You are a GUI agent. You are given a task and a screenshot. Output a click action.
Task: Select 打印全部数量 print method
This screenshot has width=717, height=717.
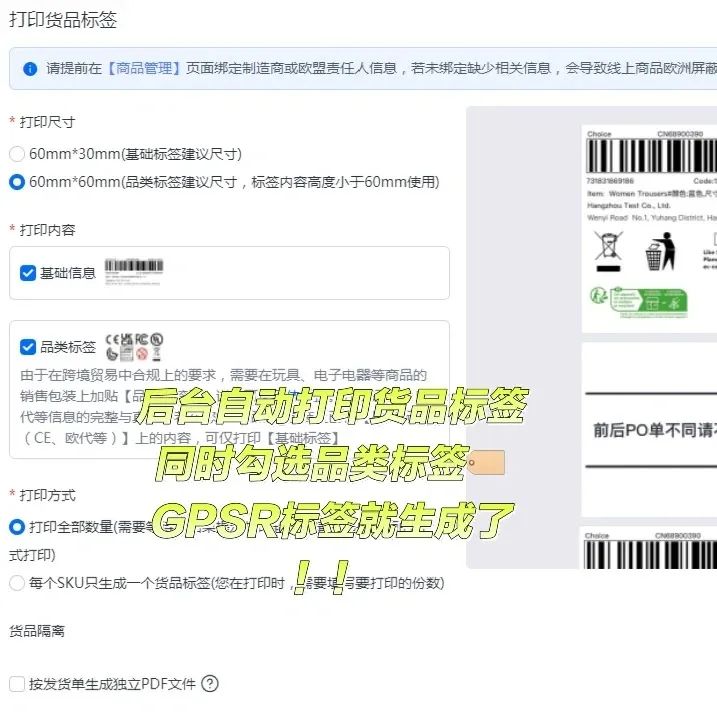[x=17, y=527]
